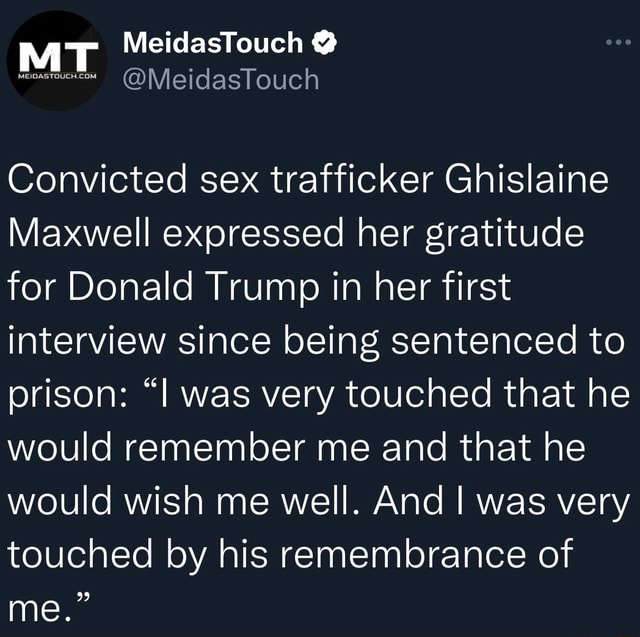This screenshot has height=637, width=640.
Task: Click the blue verified checkmark badge
Action: pos(324,42)
